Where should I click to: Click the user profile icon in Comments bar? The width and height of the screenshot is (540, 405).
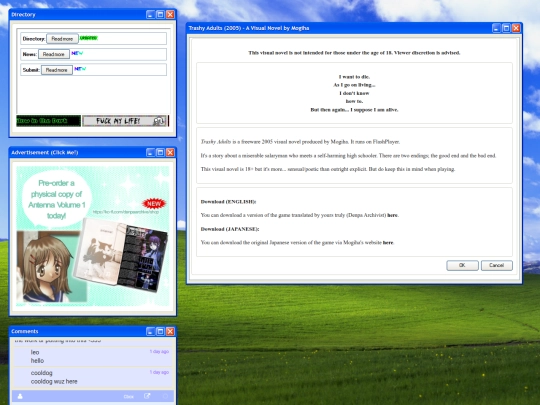point(20,396)
